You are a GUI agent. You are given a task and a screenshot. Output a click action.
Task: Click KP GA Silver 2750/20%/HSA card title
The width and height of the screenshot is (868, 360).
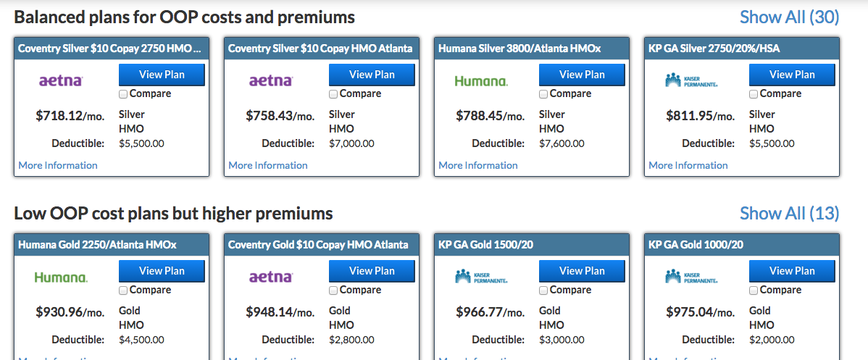[x=714, y=49]
